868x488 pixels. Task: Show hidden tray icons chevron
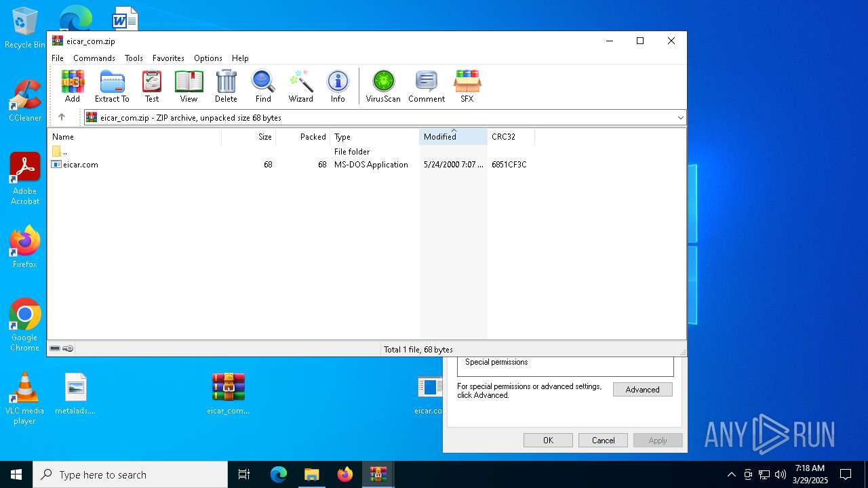[x=731, y=474]
